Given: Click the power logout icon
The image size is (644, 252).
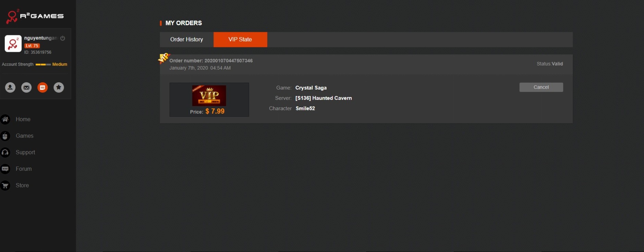Looking at the screenshot, I should pyautogui.click(x=63, y=38).
